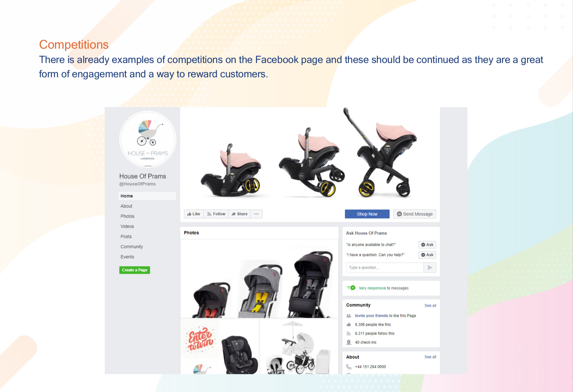Open the three-dot more options menu
This screenshot has width=573, height=392.
[257, 214]
